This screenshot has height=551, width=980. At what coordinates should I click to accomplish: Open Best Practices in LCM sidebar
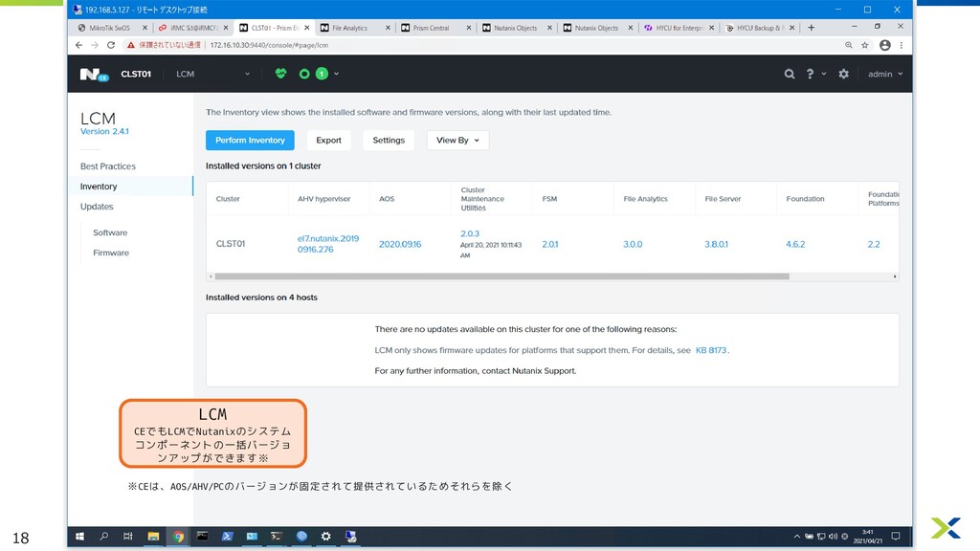(x=107, y=166)
